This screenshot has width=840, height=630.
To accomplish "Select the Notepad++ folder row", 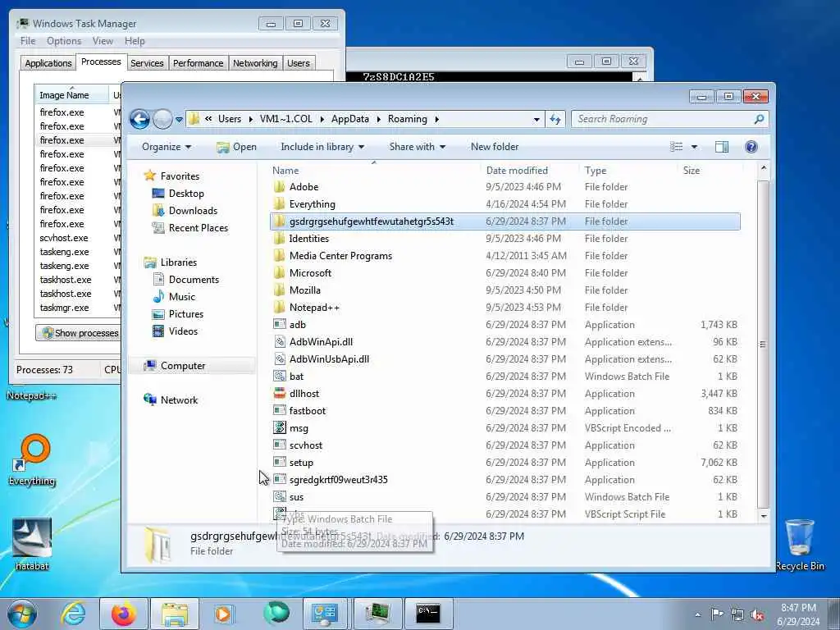I will tap(505, 307).
